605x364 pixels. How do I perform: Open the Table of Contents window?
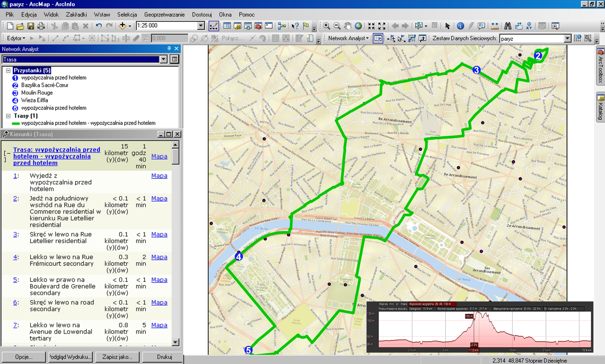227,26
